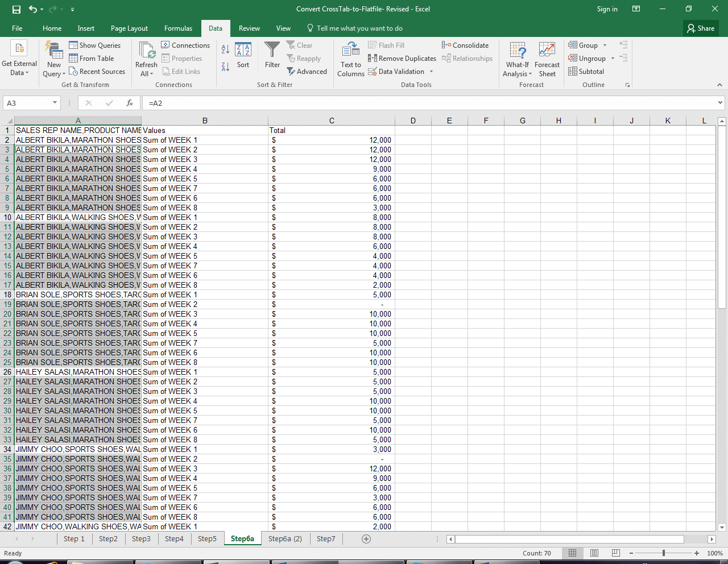Open Get External Data menu
This screenshot has height=564, width=728.
tap(19, 59)
